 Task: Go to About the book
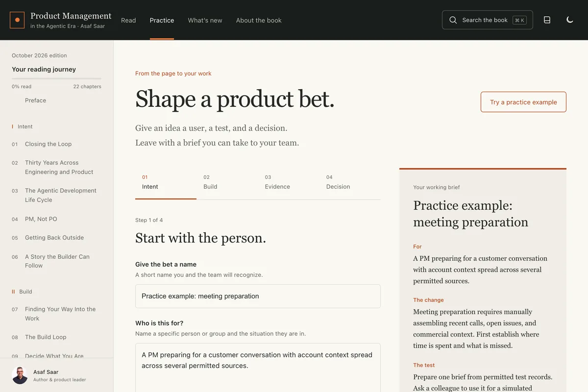pyautogui.click(x=259, y=20)
